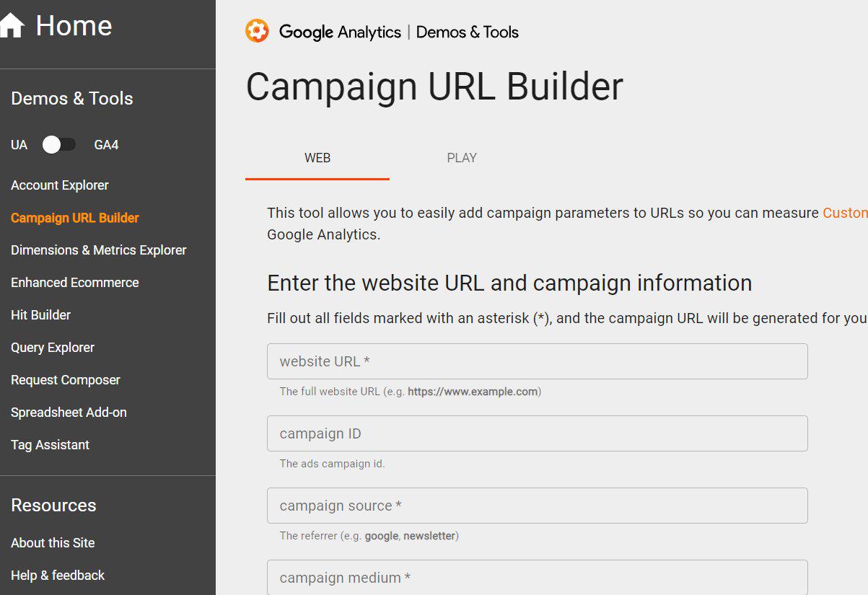The width and height of the screenshot is (868, 595).
Task: Select the WEB tab
Action: (317, 158)
